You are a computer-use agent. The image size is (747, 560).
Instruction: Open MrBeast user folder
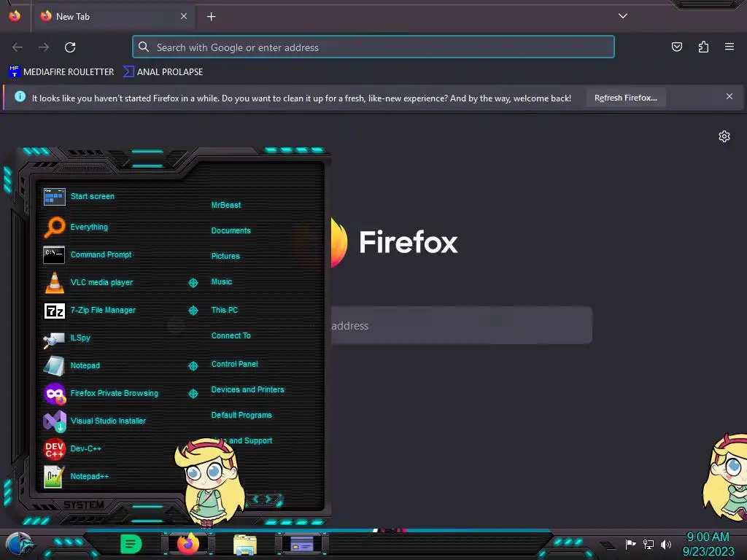click(x=226, y=205)
